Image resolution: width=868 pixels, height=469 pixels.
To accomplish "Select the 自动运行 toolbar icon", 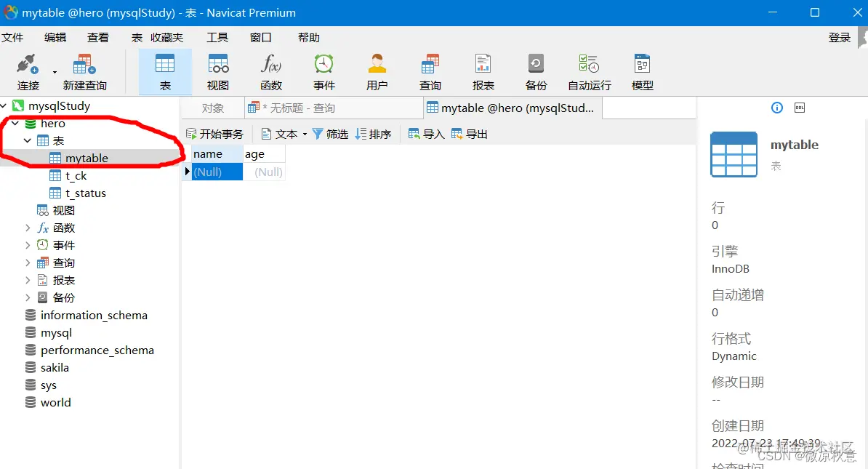I will tap(589, 71).
